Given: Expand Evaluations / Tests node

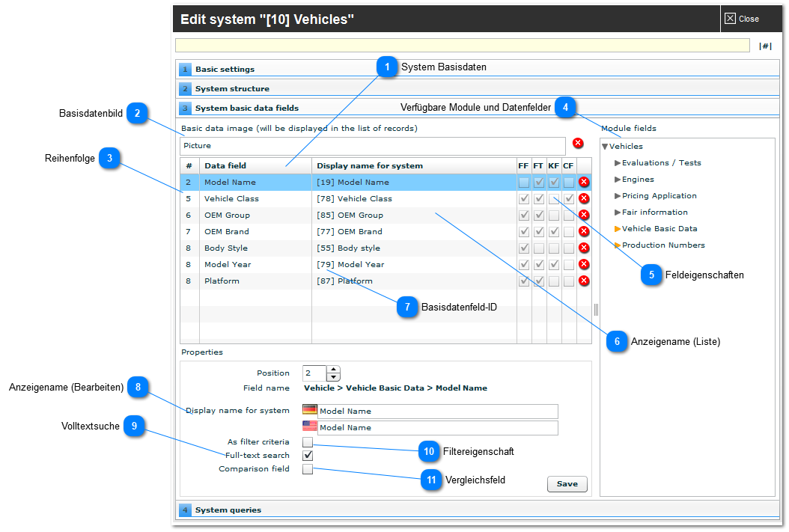Looking at the screenshot, I should (x=618, y=163).
